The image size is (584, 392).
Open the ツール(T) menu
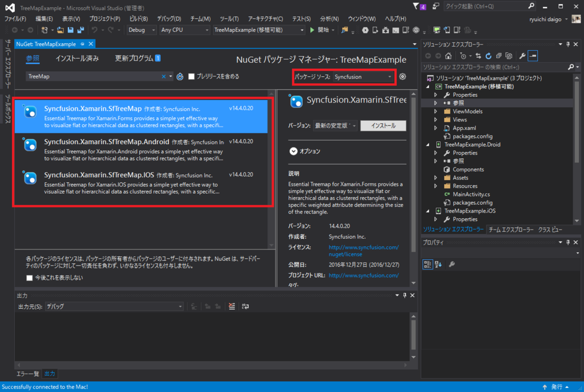[229, 19]
